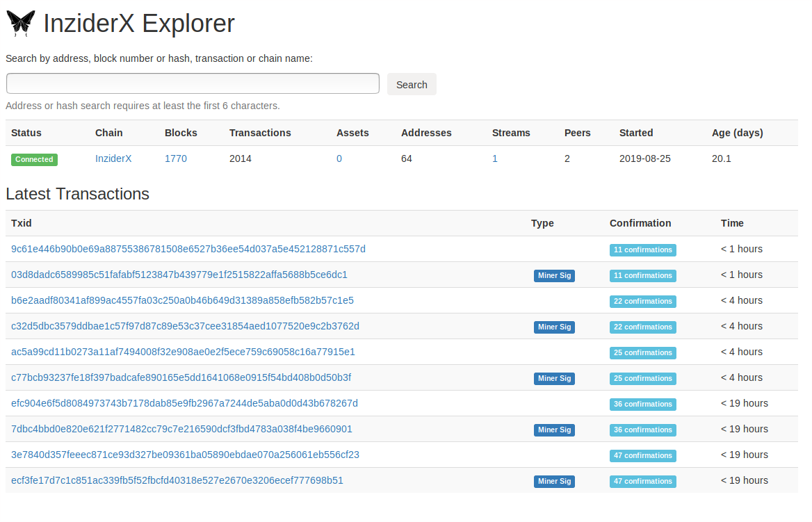Open transaction starting with 9c61e446b90b

(188, 249)
